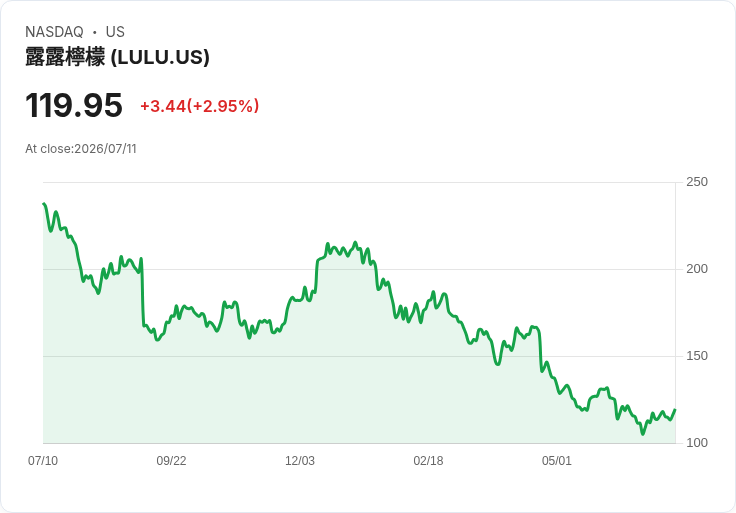
Task: Click the chart line's starting point at far left
Action: click(44, 204)
